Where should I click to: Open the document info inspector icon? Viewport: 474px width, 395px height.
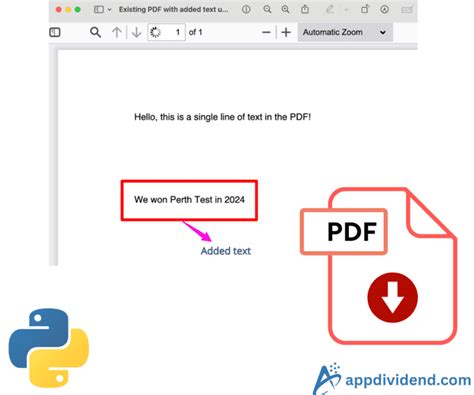(x=246, y=9)
